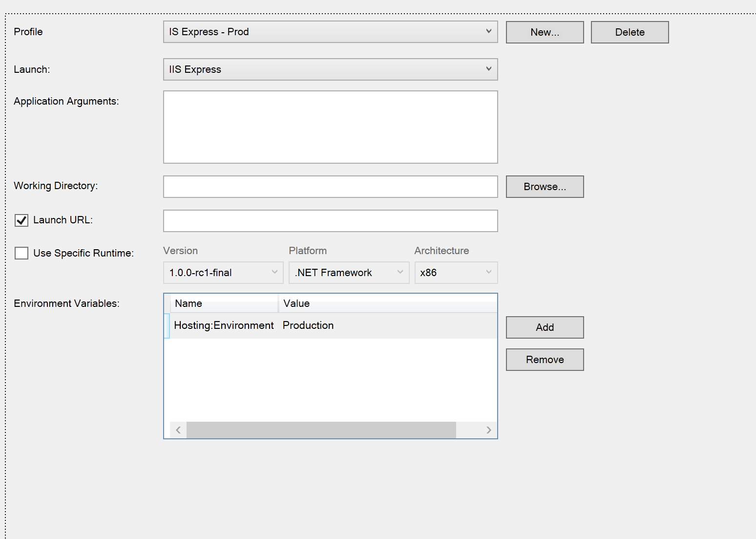Expand the Architecture dropdown x86
Viewport: 756px width, 539px height.
(456, 273)
